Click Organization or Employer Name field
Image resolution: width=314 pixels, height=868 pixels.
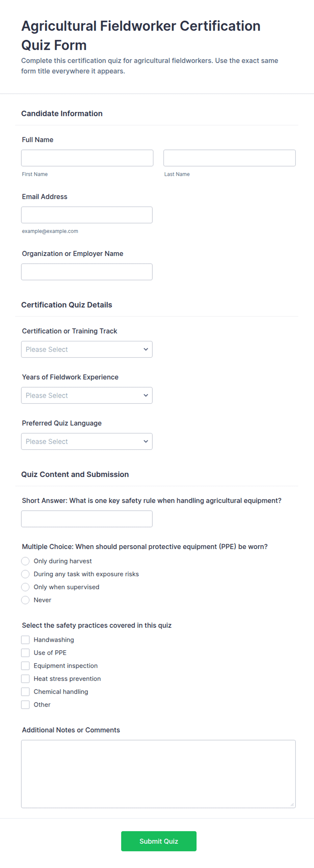pos(87,272)
